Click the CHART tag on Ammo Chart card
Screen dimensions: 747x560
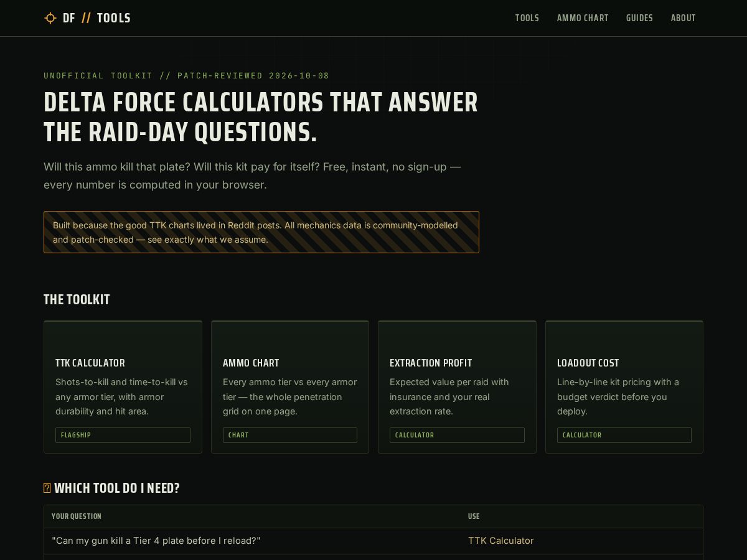pos(290,435)
